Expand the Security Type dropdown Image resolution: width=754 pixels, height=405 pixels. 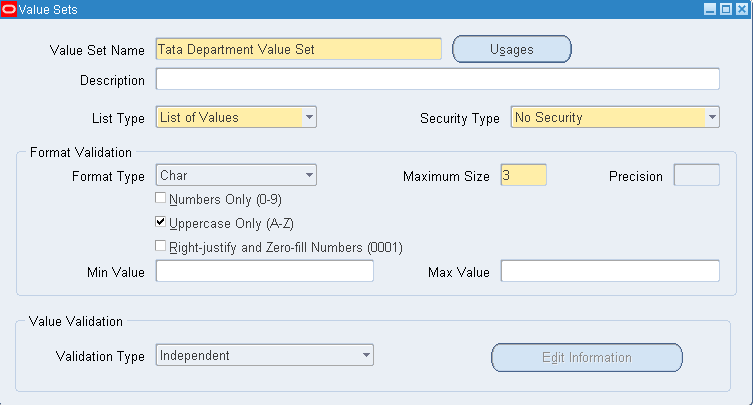(712, 117)
